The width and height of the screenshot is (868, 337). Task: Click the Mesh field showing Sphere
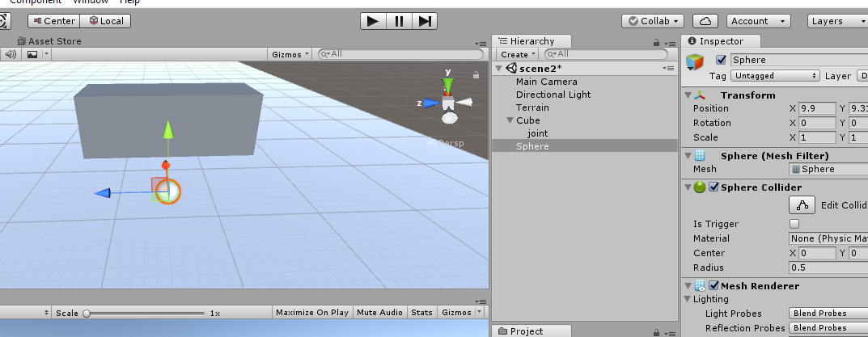828,170
